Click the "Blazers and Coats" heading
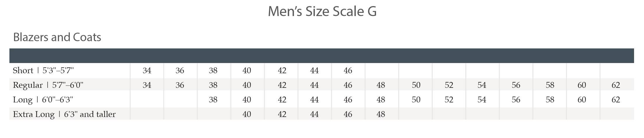Image resolution: width=644 pixels, height=138 pixels. (x=57, y=37)
